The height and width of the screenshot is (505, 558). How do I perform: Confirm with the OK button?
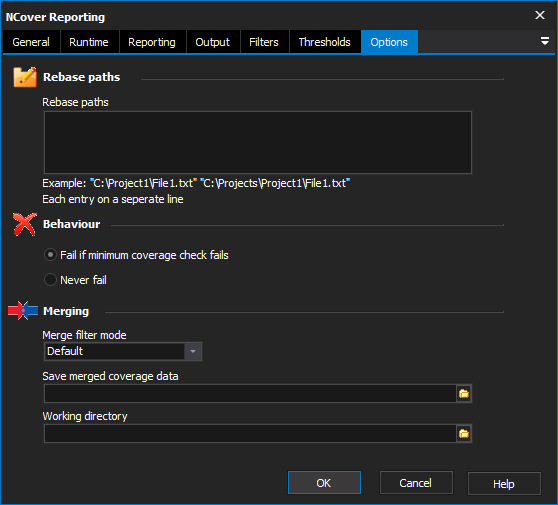324,483
